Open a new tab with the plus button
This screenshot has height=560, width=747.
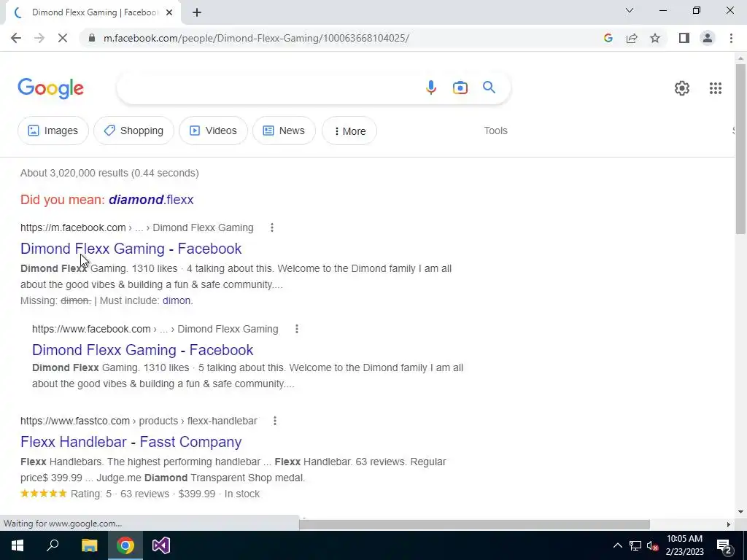tap(197, 12)
